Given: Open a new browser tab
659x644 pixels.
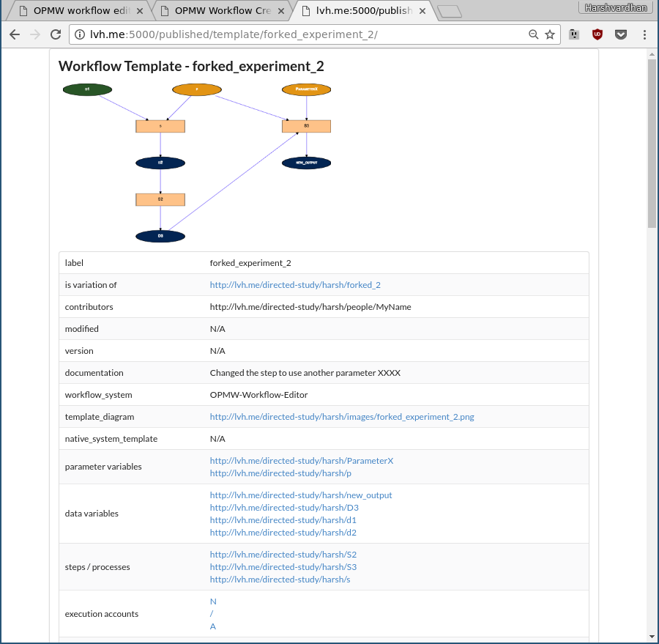Looking at the screenshot, I should [450, 12].
